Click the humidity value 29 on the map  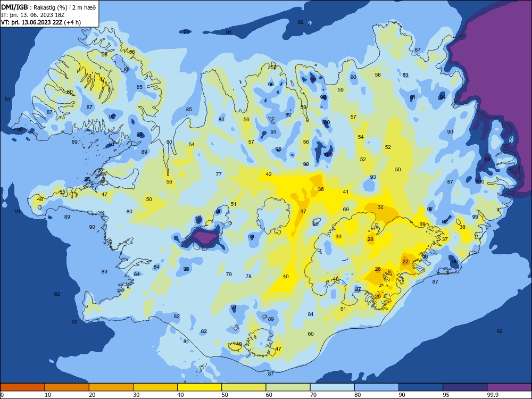click(378, 296)
